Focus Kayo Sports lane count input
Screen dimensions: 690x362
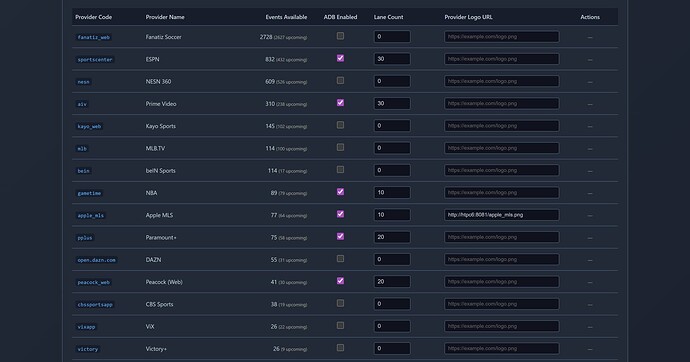coord(392,126)
